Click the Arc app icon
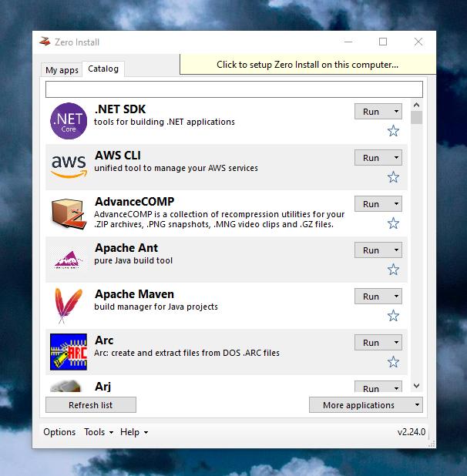 point(69,352)
